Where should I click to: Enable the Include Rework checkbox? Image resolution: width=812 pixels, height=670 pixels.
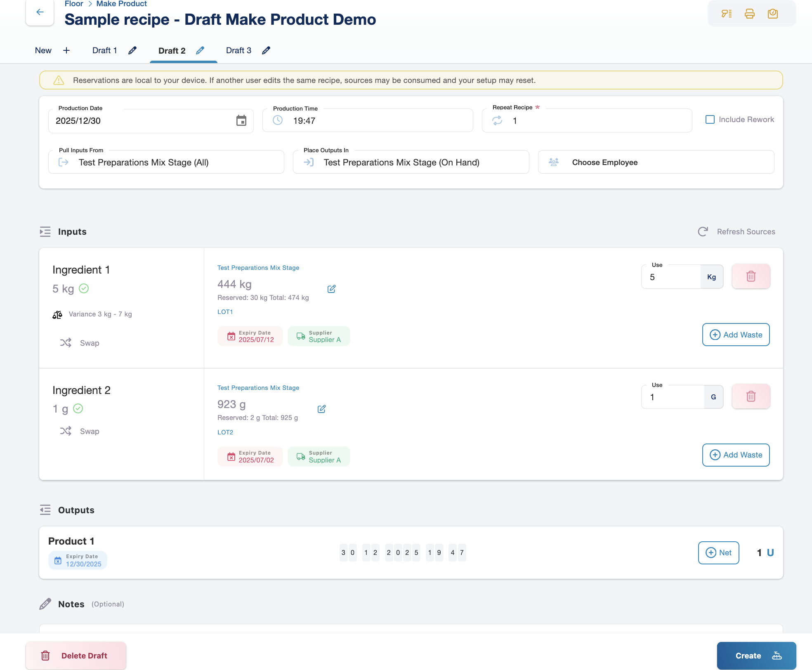[710, 120]
